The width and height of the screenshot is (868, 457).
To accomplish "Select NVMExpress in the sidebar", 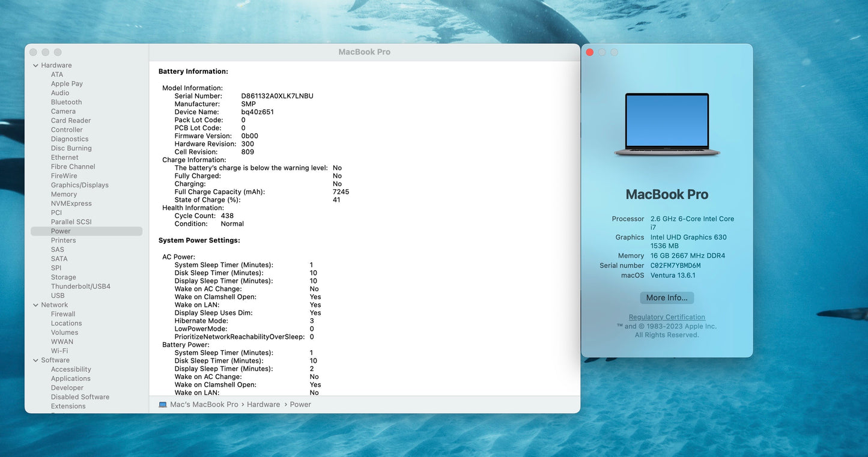I will (x=71, y=204).
